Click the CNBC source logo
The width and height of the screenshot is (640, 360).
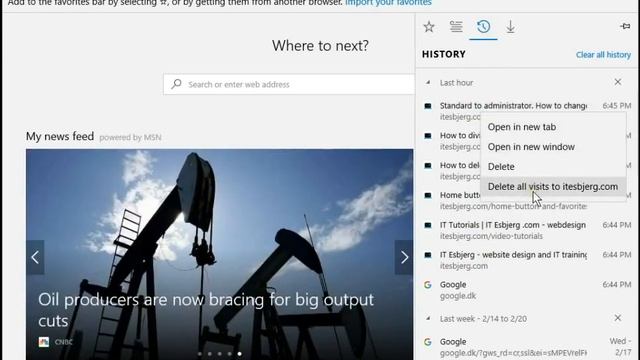(x=44, y=342)
